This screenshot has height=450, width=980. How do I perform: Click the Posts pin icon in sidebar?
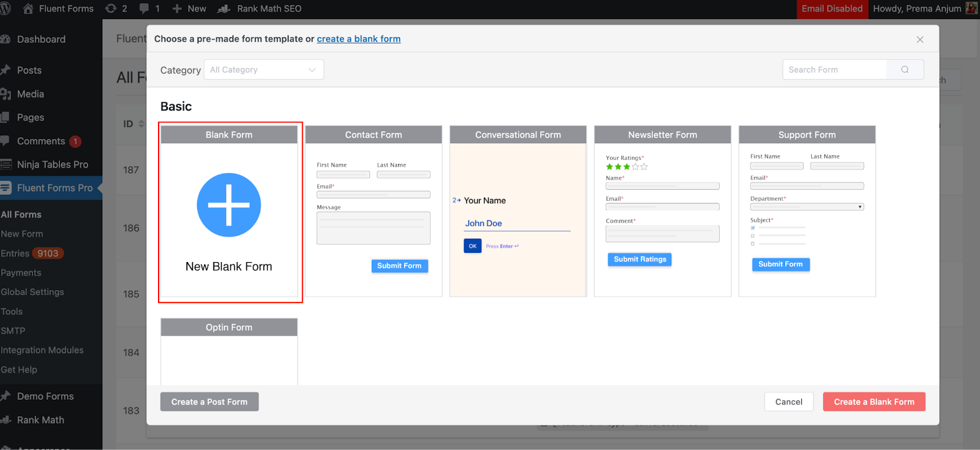click(x=6, y=70)
